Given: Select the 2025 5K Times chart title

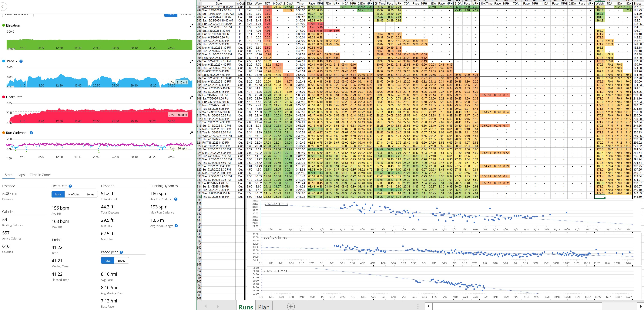Looking at the screenshot, I should pos(275,271).
